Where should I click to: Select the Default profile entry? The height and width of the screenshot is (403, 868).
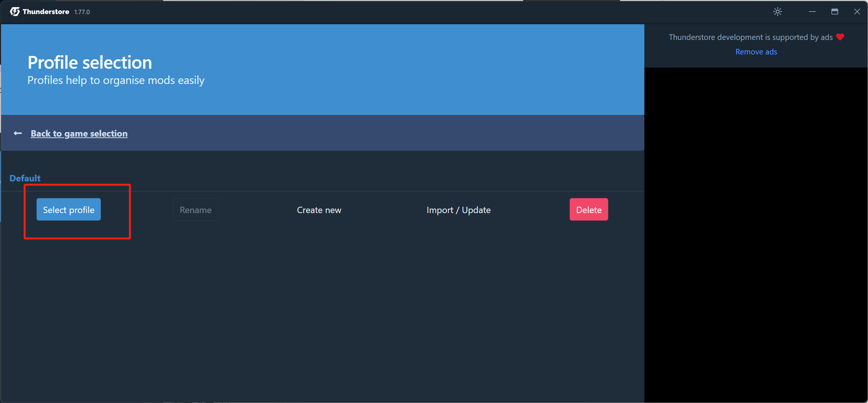25,178
